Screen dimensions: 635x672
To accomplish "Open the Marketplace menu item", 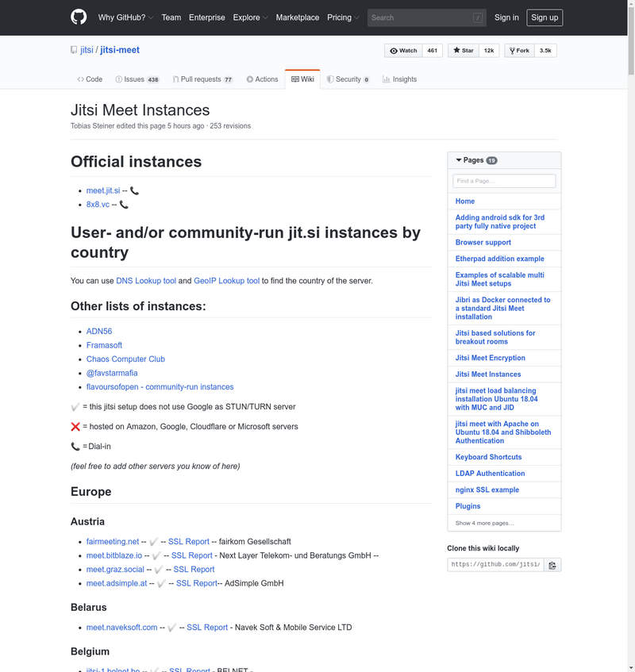I will [x=297, y=17].
